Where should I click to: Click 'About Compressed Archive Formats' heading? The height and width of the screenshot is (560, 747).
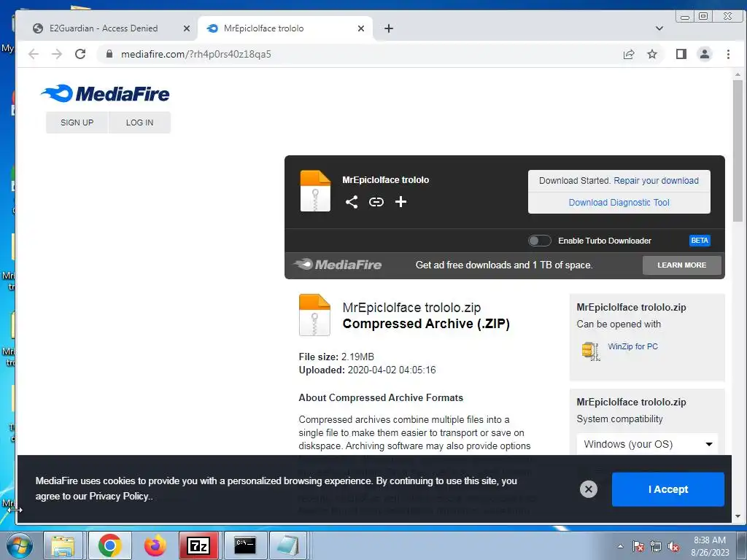click(381, 397)
